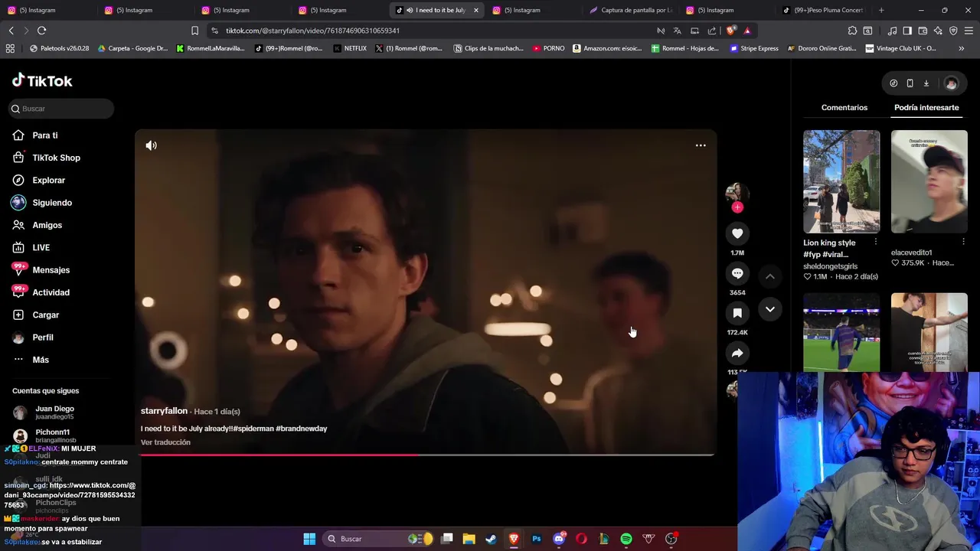Viewport: 980px width, 551px height.
Task: Open Explorar in the sidebar
Action: click(x=48, y=180)
